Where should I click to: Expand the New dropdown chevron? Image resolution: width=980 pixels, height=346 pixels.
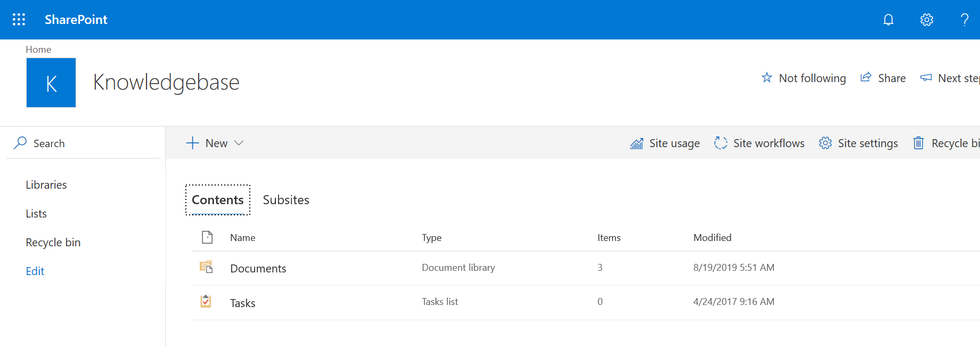[x=239, y=143]
